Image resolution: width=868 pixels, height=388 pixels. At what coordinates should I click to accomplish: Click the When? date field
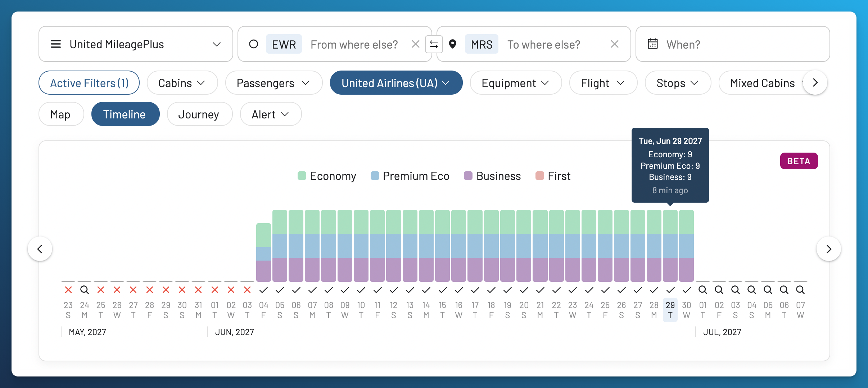(733, 44)
